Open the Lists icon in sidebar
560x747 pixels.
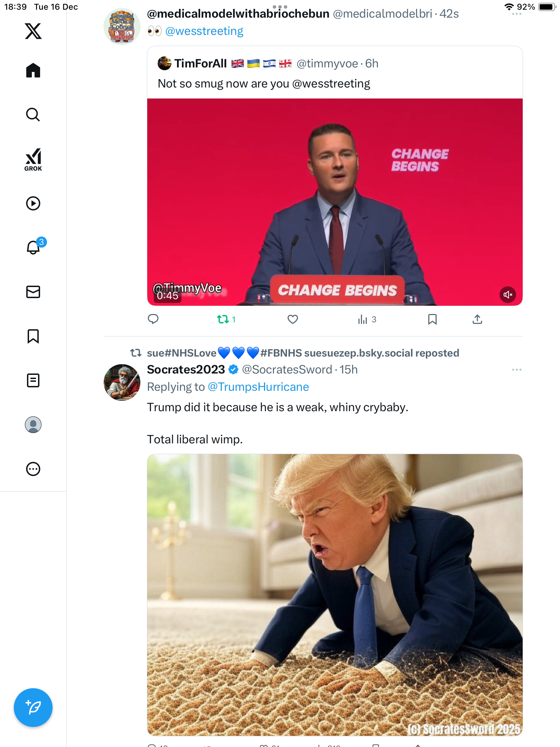33,380
